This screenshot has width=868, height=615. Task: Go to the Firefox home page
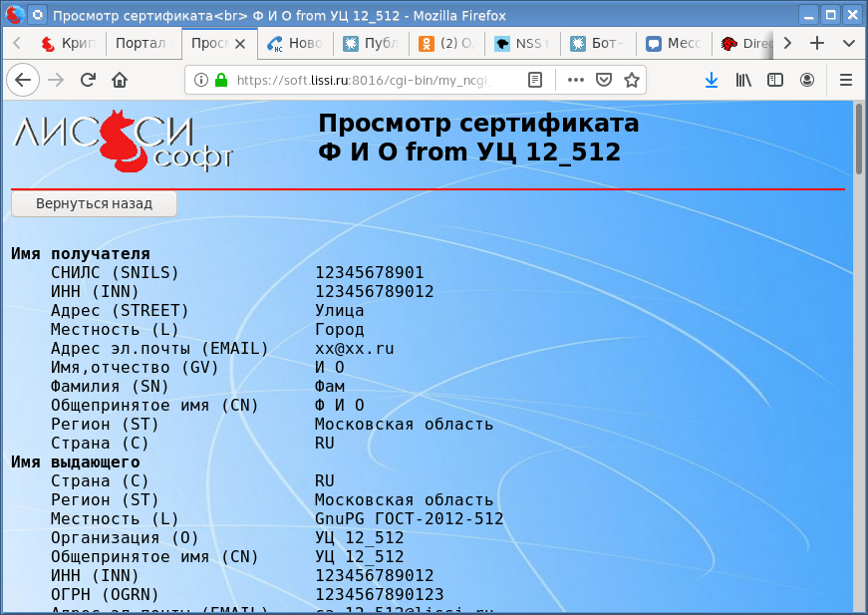pyautogui.click(x=120, y=80)
